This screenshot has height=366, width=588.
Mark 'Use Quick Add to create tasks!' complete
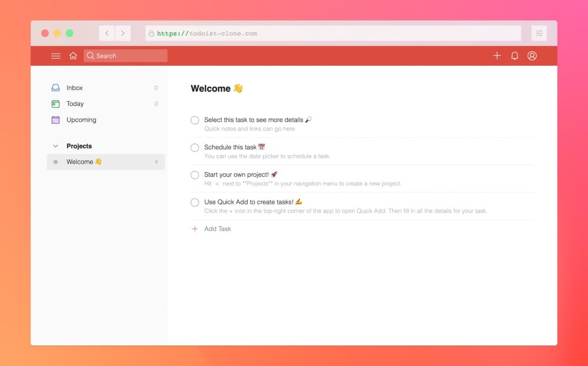(195, 202)
